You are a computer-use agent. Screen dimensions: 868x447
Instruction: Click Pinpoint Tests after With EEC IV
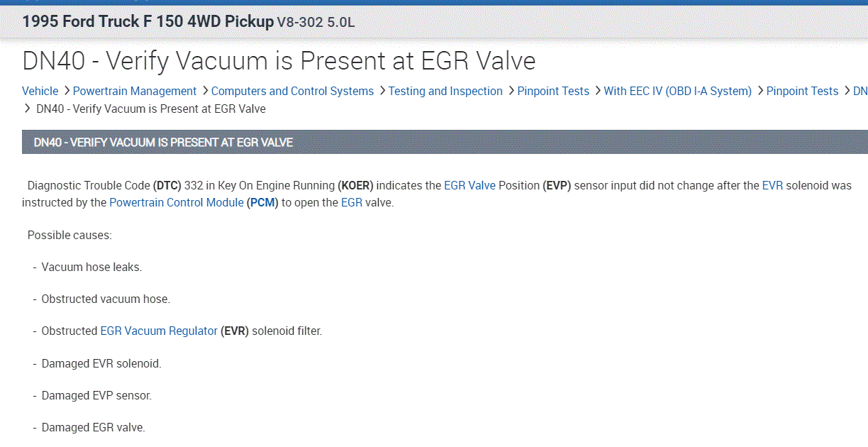802,91
